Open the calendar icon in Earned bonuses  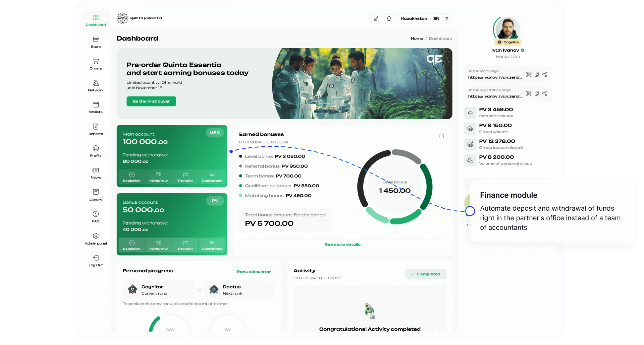(441, 136)
